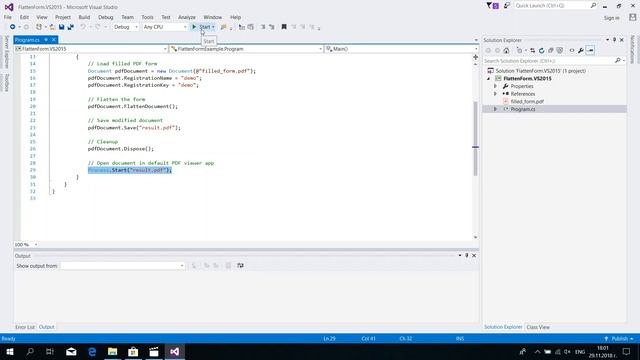
Task: Open the Tools menu
Action: click(x=147, y=17)
